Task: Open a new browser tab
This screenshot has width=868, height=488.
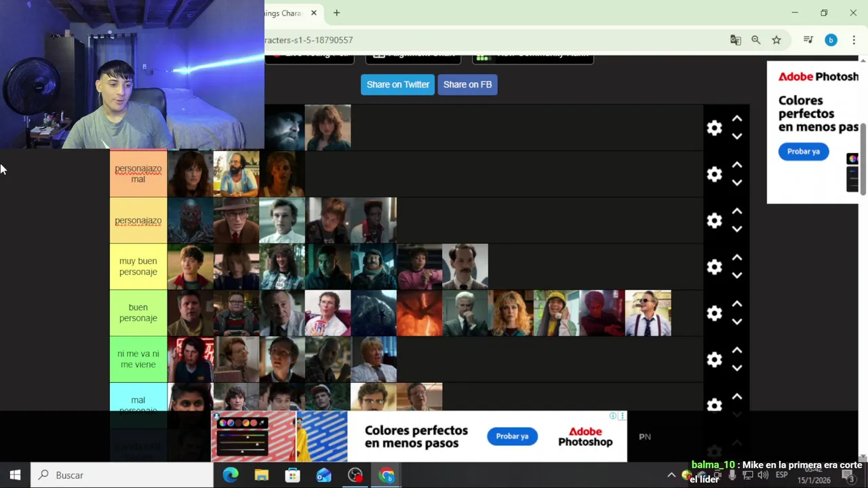Action: tap(336, 13)
